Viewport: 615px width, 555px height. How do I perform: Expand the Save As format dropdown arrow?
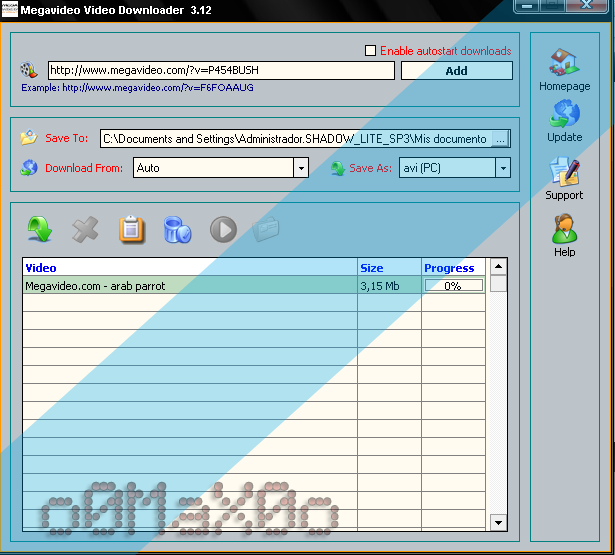[x=503, y=168]
